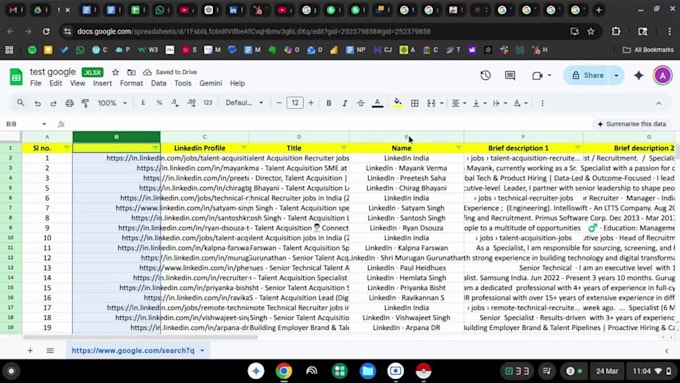Expand the text wrapping dropdown

(x=506, y=103)
